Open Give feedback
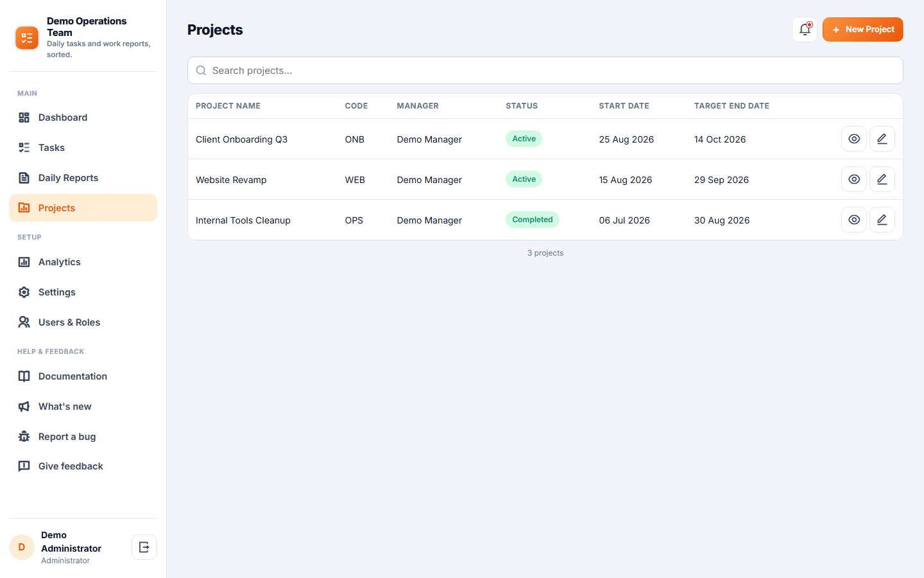The width and height of the screenshot is (924, 578). [83, 466]
